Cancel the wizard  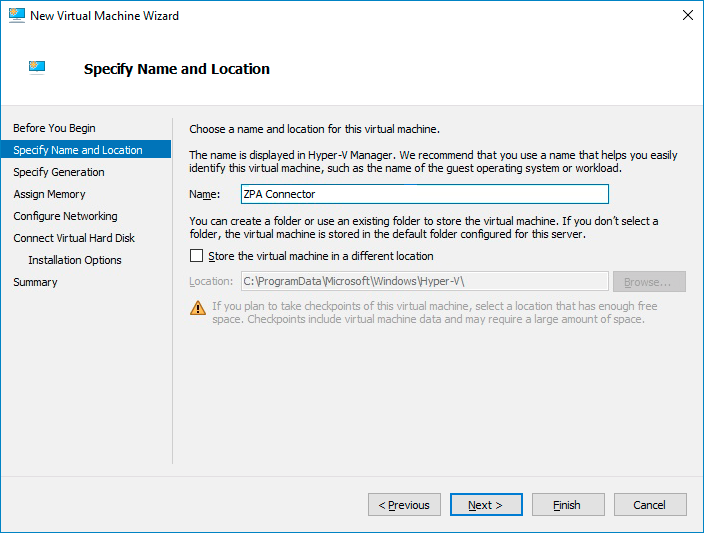(x=650, y=505)
